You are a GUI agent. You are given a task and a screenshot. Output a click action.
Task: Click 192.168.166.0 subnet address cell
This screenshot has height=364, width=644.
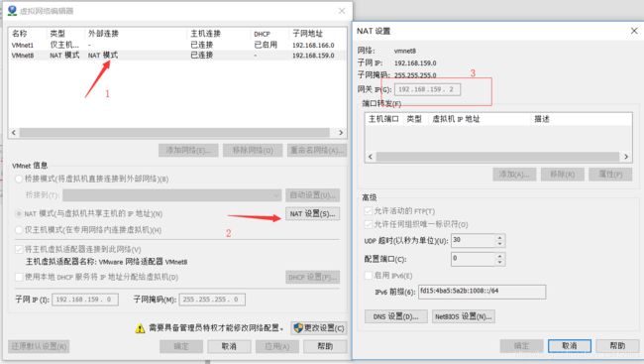[x=313, y=45]
